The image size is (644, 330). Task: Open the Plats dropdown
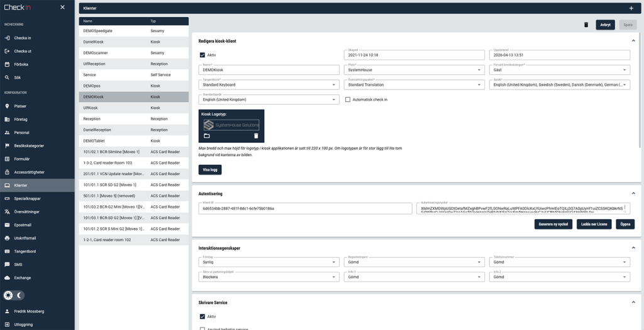click(x=414, y=70)
